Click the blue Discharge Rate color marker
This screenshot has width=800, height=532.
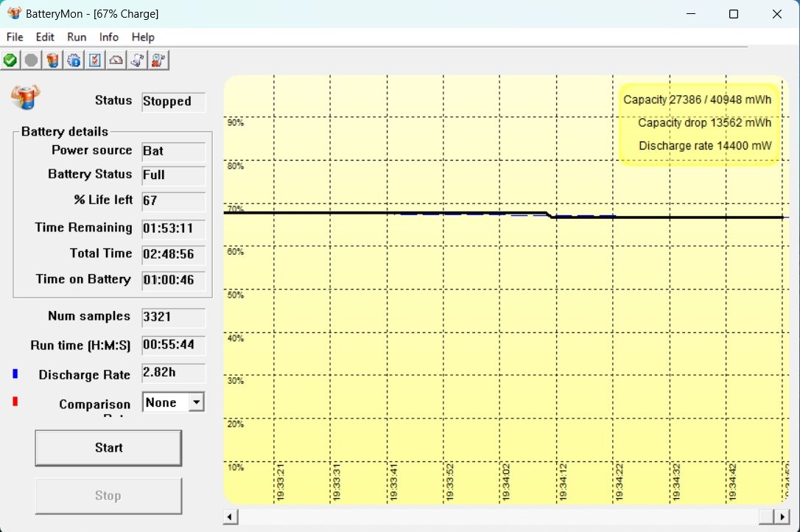[x=15, y=374]
